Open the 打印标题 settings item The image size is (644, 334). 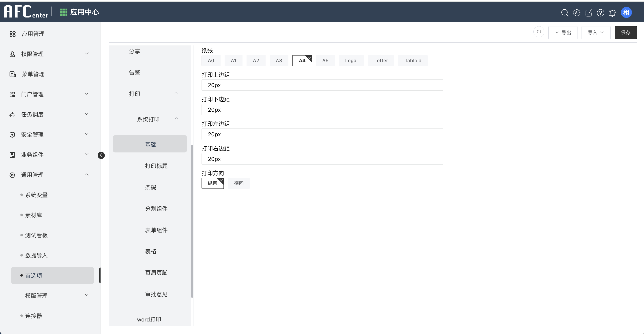(156, 166)
